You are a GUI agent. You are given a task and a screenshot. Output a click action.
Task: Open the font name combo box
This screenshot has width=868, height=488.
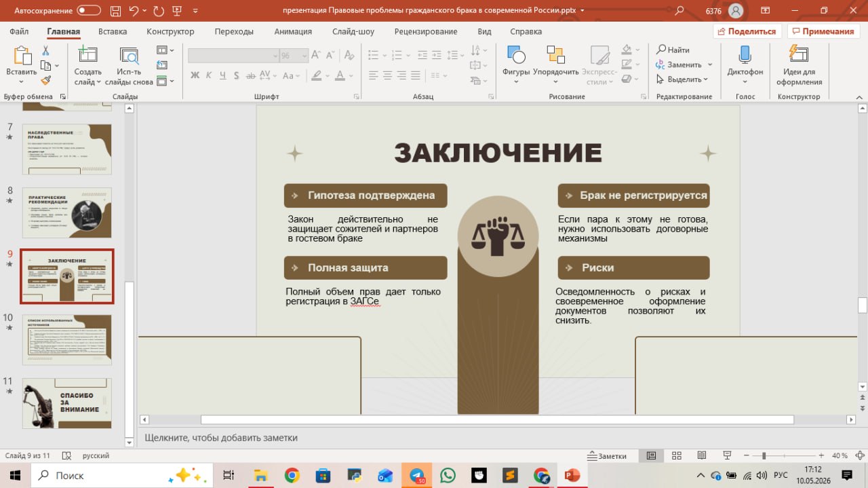[233, 56]
